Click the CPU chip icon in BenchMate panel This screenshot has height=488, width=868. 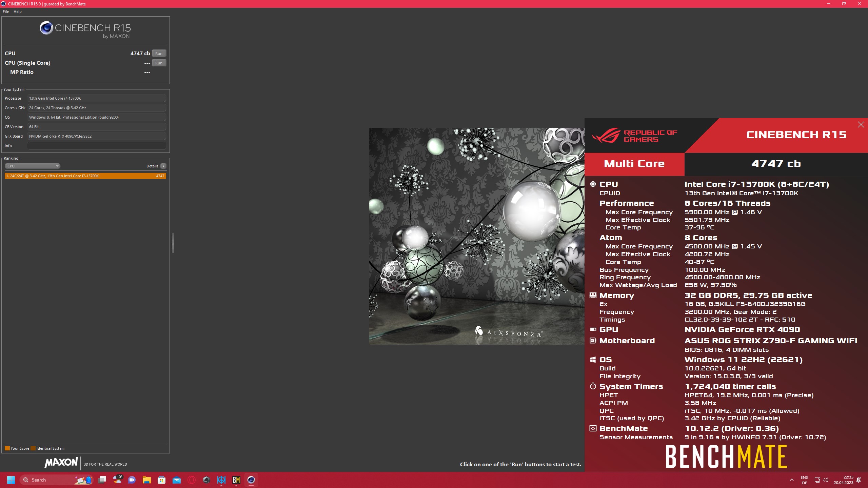click(x=593, y=184)
